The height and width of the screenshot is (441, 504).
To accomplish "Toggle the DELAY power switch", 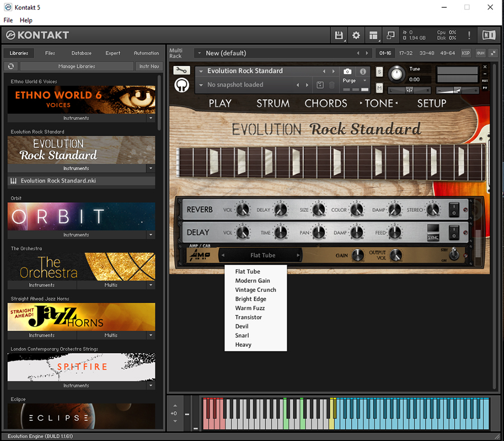I will click(x=454, y=233).
